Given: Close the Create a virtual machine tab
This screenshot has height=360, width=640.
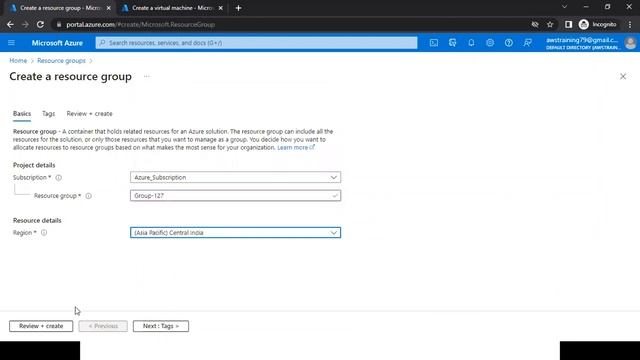Looking at the screenshot, I should 220,8.
